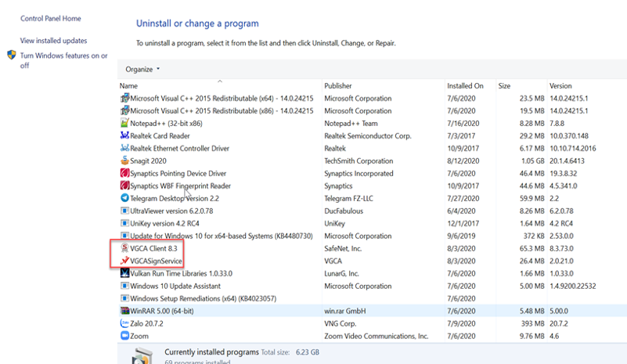Sort the list by Size column
The width and height of the screenshot is (627, 364).
click(x=504, y=85)
